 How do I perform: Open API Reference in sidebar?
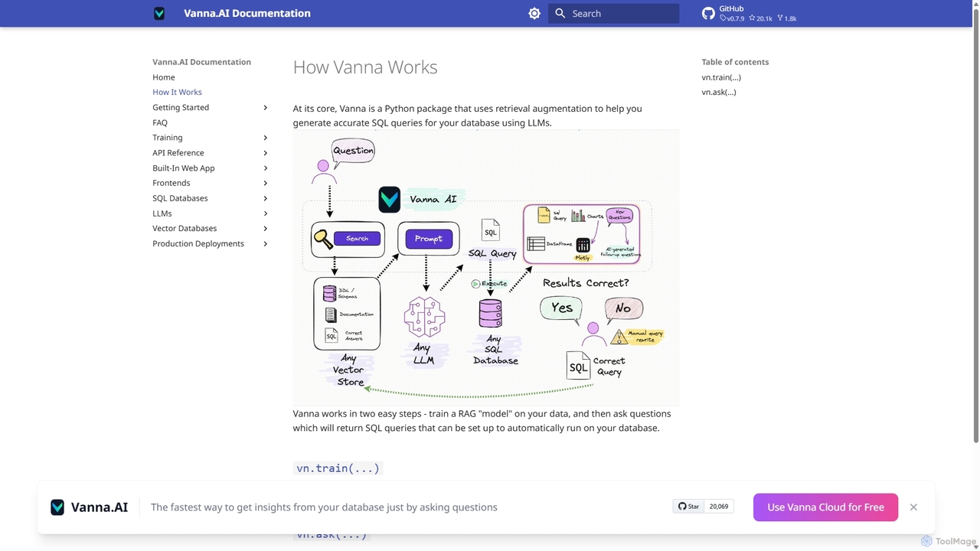pos(178,153)
